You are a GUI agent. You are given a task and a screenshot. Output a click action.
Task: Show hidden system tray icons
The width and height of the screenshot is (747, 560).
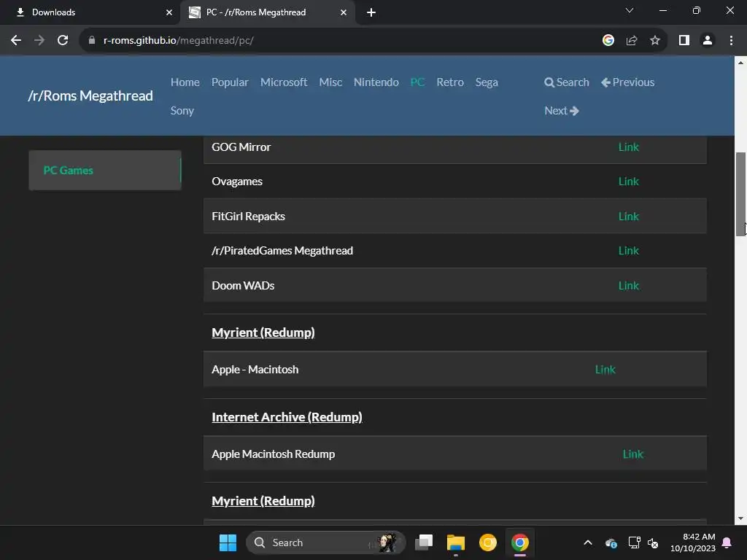[588, 542]
